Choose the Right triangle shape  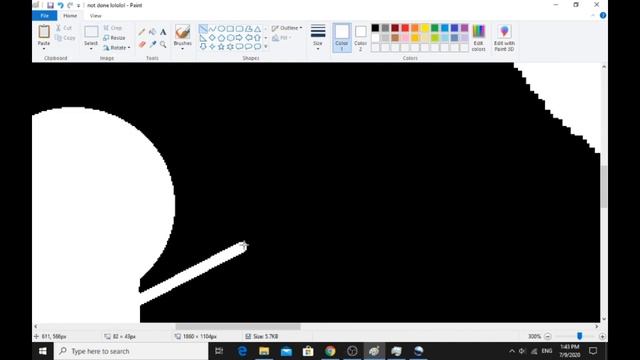coord(203,38)
